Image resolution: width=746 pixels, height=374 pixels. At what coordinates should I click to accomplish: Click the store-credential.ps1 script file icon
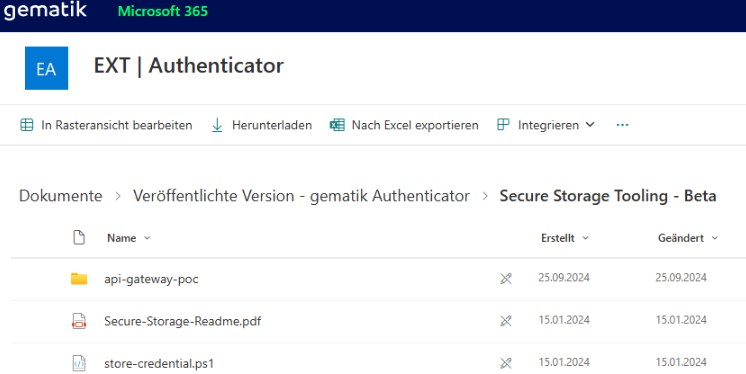(x=79, y=364)
